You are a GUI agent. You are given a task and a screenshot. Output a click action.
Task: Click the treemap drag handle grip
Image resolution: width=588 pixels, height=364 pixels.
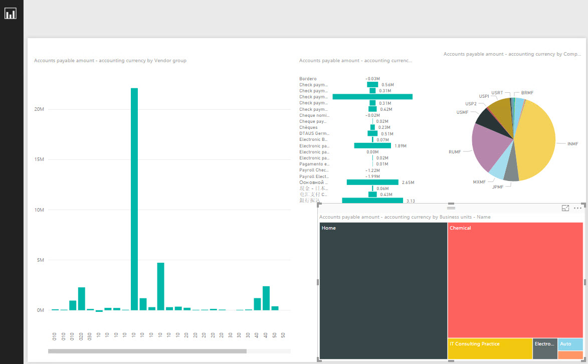451,208
